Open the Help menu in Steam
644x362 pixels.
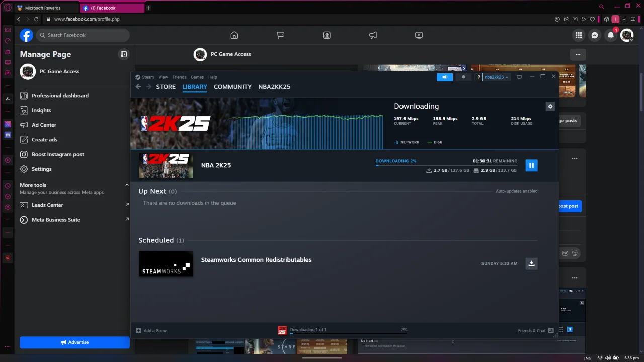(213, 77)
